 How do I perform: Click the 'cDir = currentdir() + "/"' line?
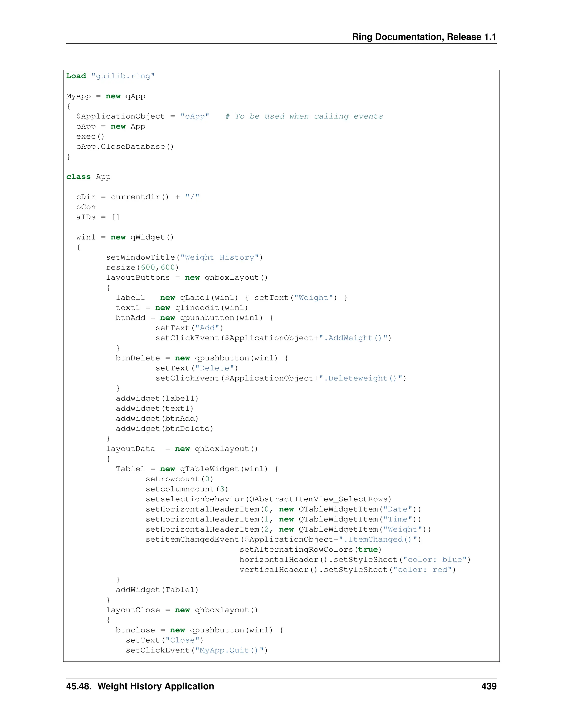pyautogui.click(x=138, y=197)
